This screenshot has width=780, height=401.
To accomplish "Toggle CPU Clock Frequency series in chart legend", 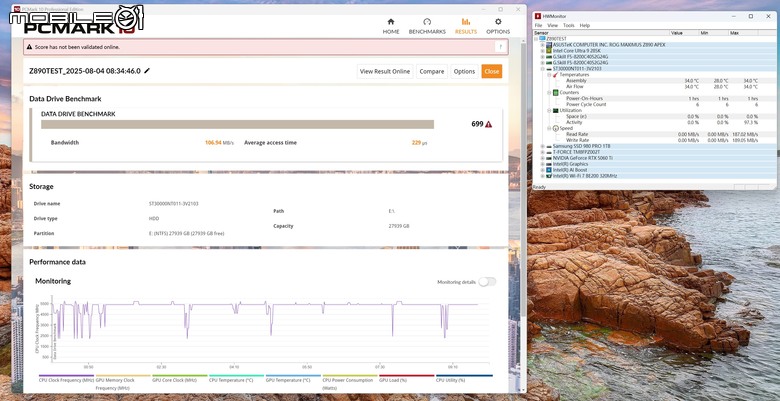I will click(66, 380).
